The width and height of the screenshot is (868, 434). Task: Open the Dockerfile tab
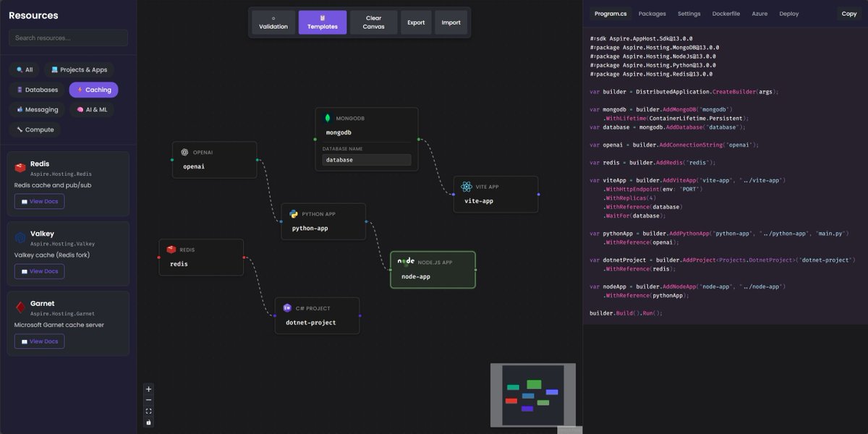click(x=726, y=14)
